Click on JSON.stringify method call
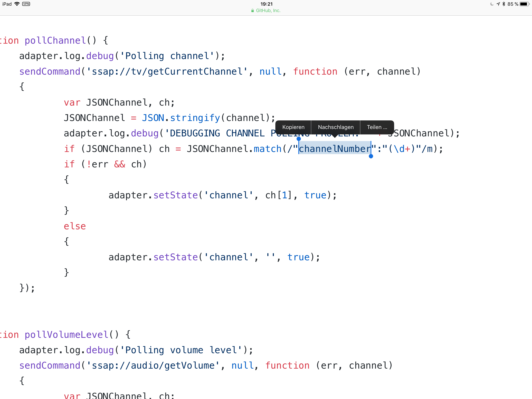This screenshot has width=532, height=399. coord(180,118)
